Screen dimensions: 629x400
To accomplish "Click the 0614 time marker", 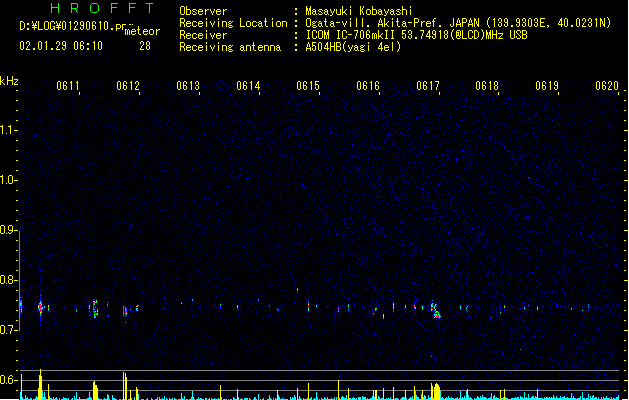I will pyautogui.click(x=248, y=86).
